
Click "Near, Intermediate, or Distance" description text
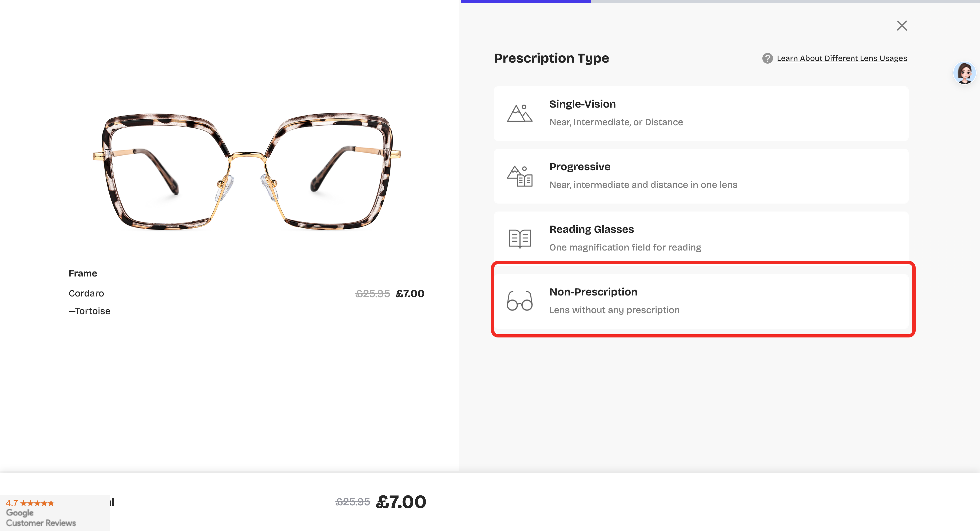click(x=616, y=122)
